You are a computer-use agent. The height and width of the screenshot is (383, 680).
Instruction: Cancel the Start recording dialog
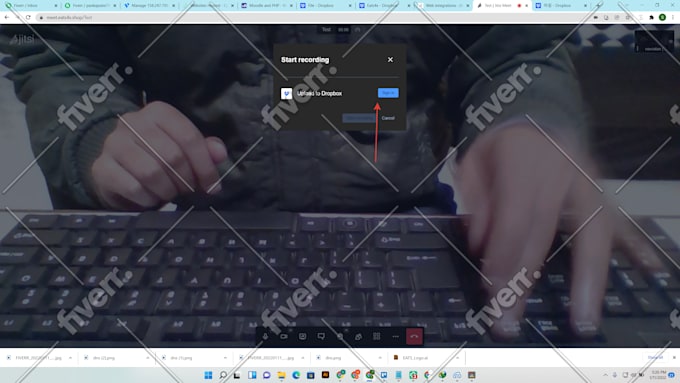click(x=388, y=118)
